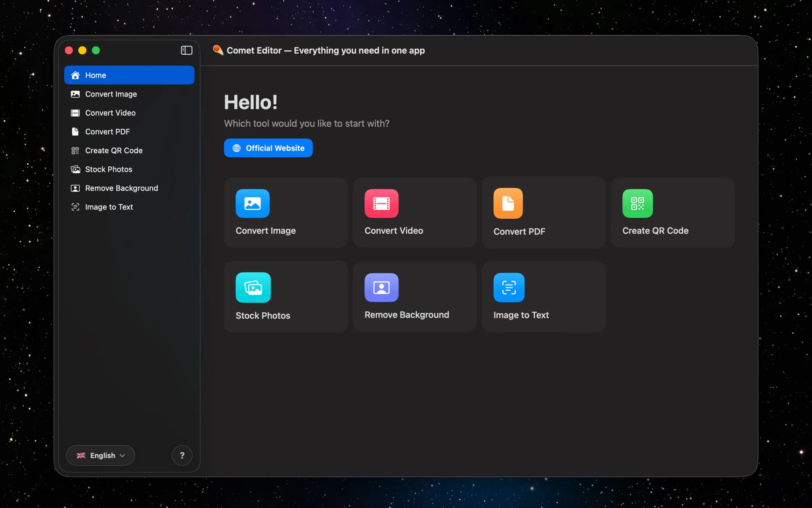Click the purple Remove Background tile icon
Image resolution: width=812 pixels, height=508 pixels.
click(x=381, y=287)
